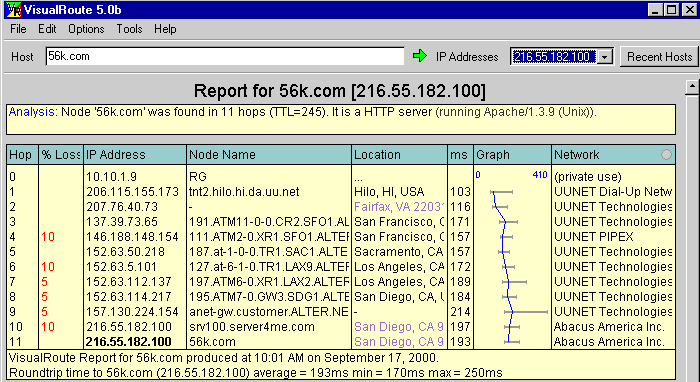Click the red 10 loss value for hop 4

[x=48, y=237]
